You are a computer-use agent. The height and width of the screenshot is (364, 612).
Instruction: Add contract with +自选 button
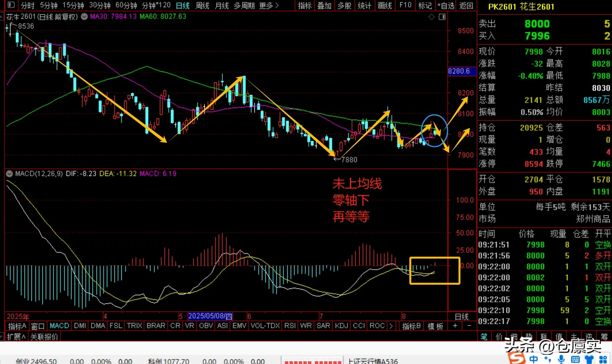[x=446, y=5]
